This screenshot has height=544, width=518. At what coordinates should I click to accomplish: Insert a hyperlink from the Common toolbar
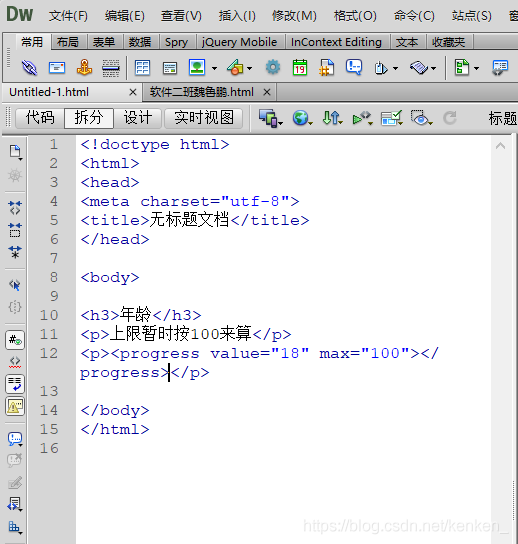coord(29,68)
